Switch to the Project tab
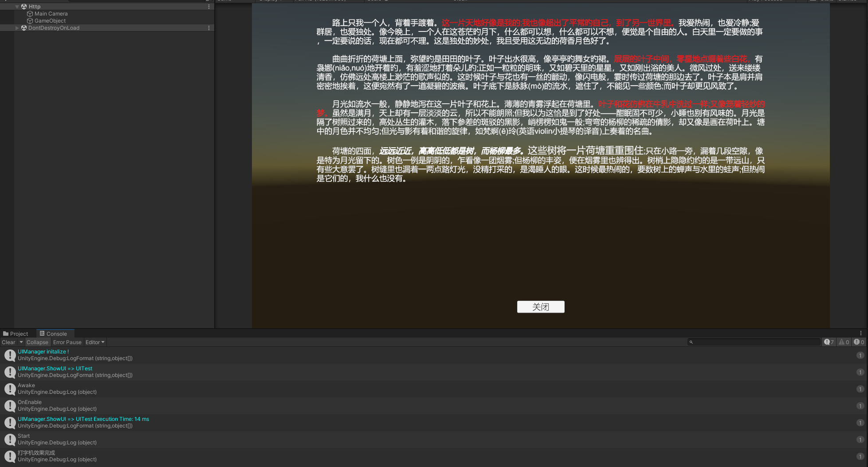 (16, 334)
